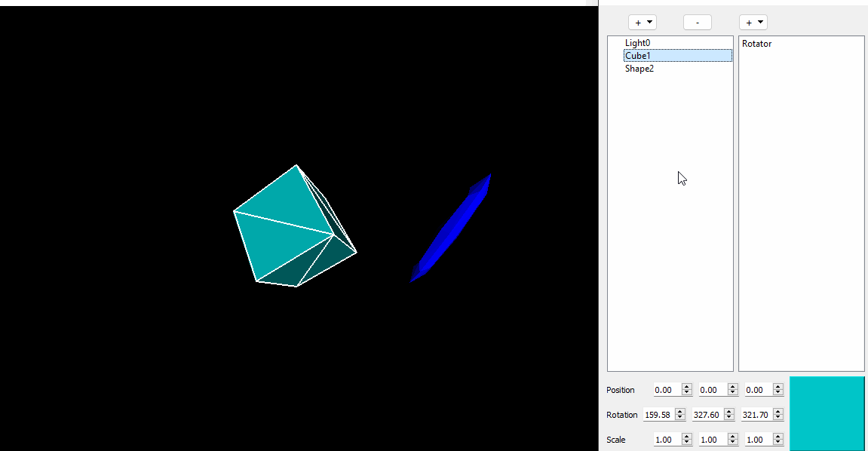Click the cyan cube in the viewport

(x=287, y=226)
